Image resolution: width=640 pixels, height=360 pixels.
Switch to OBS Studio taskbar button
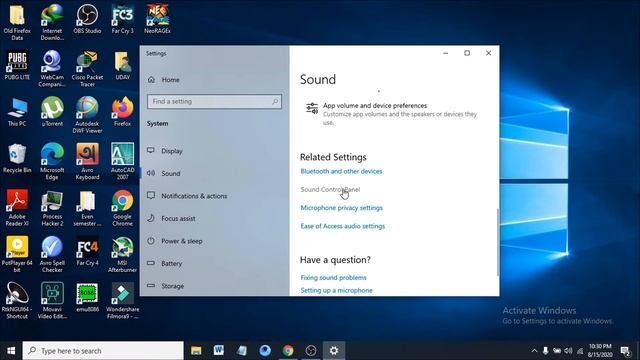(311, 350)
